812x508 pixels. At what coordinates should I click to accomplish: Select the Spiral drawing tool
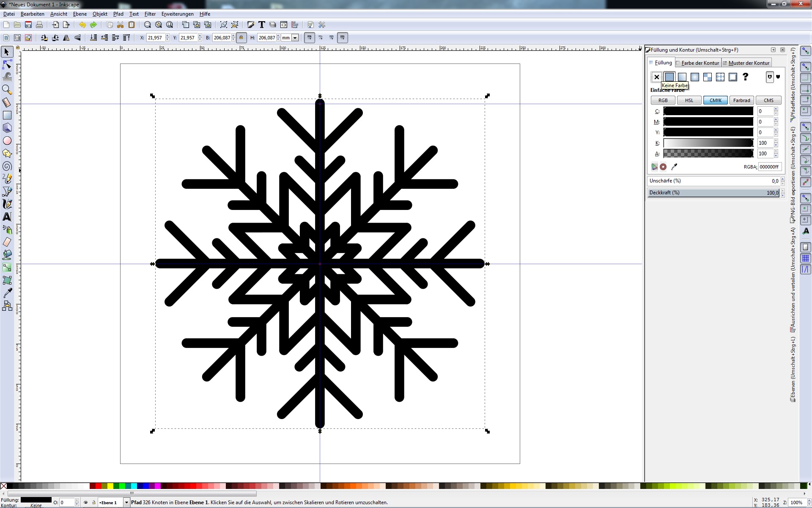7,166
